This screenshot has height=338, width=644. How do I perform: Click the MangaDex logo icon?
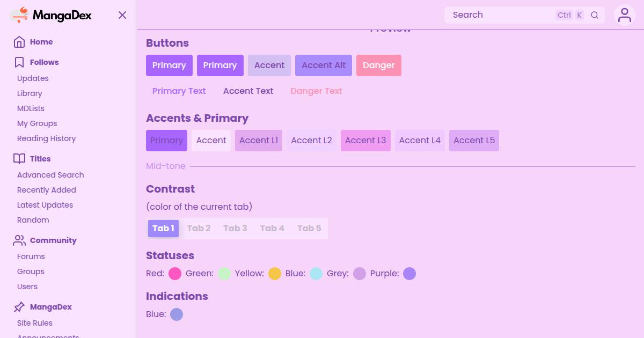click(19, 15)
